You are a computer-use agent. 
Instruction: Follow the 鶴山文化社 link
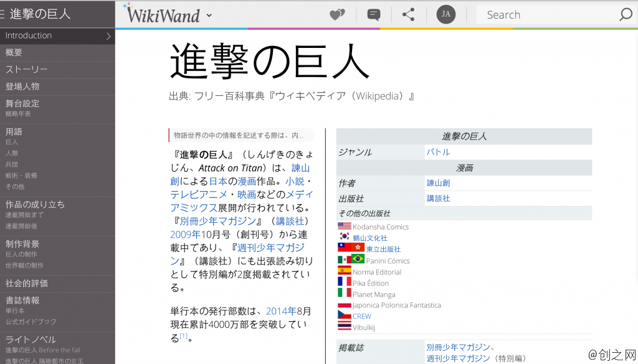[370, 238]
